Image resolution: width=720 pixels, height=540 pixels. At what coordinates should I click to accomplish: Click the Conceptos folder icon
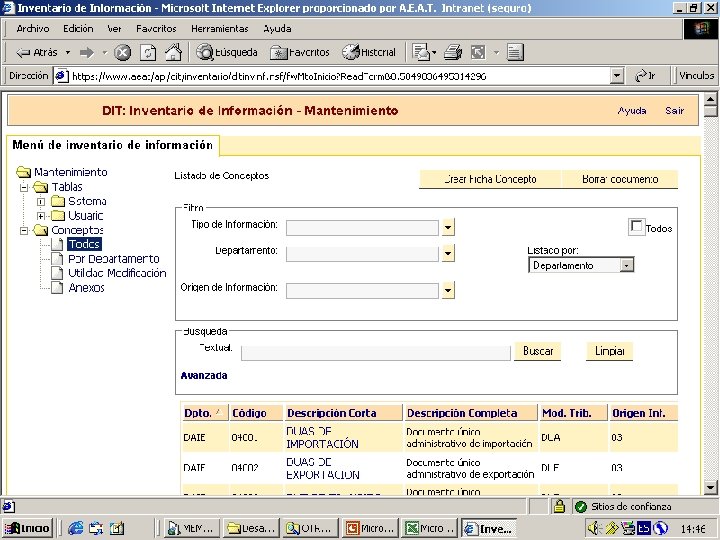[x=41, y=230]
